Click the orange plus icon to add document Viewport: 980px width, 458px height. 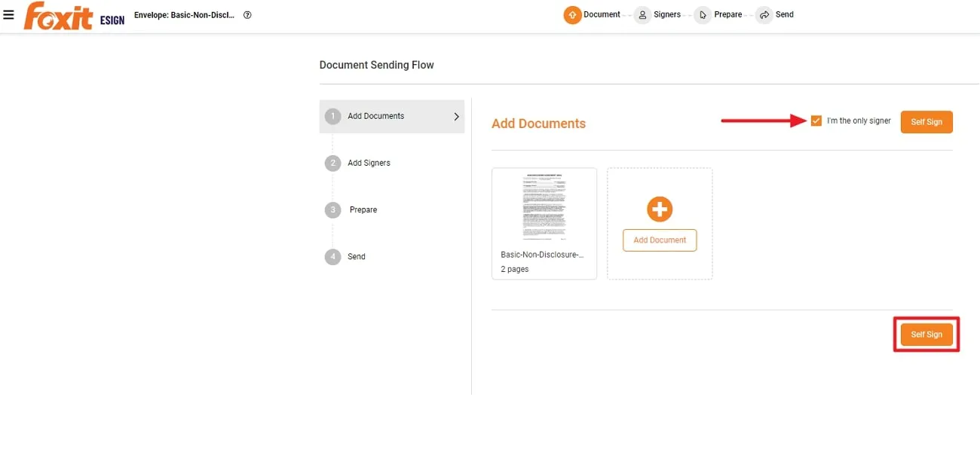click(x=659, y=210)
